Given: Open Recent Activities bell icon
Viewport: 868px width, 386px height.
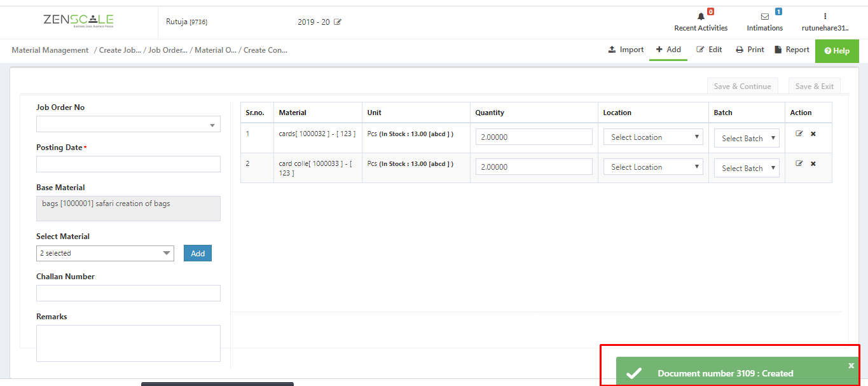Looking at the screenshot, I should [x=701, y=17].
